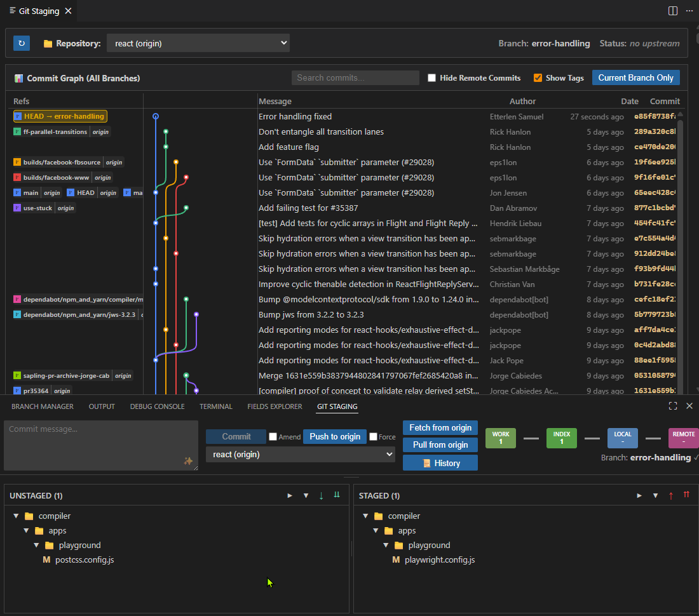Collapse apps folder in Unstaged tree
The height and width of the screenshot is (616, 699).
tap(26, 530)
